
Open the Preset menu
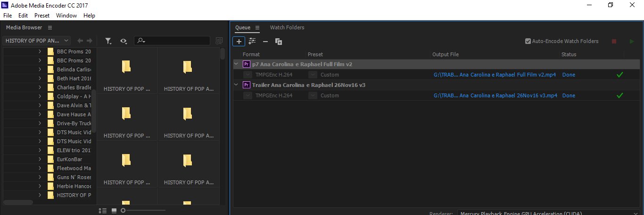pos(42,16)
